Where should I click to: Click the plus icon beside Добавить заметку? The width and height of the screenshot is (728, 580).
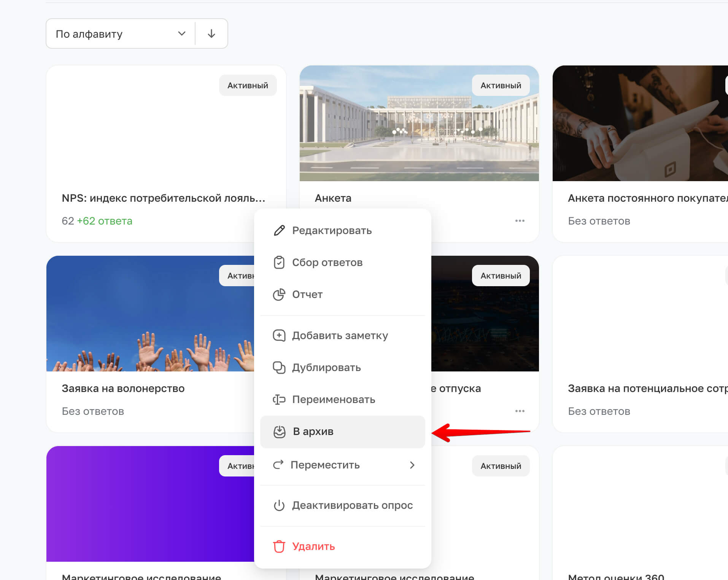[x=279, y=335]
